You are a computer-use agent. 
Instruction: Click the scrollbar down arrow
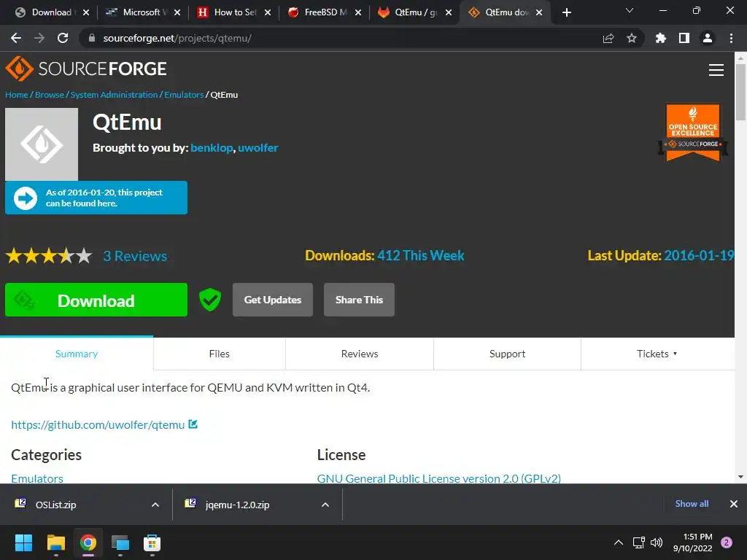click(x=740, y=477)
